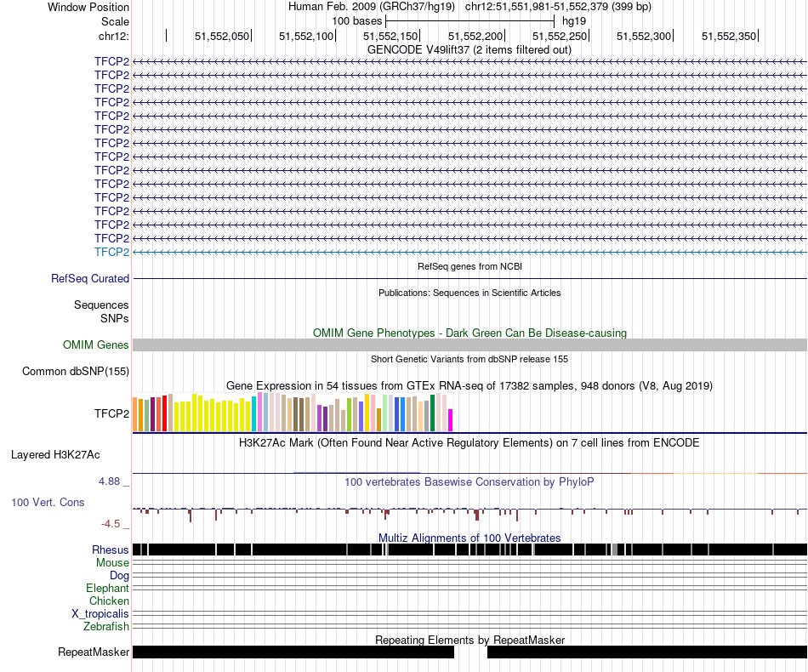Open the GTEx Gene Expression track title

click(x=469, y=386)
